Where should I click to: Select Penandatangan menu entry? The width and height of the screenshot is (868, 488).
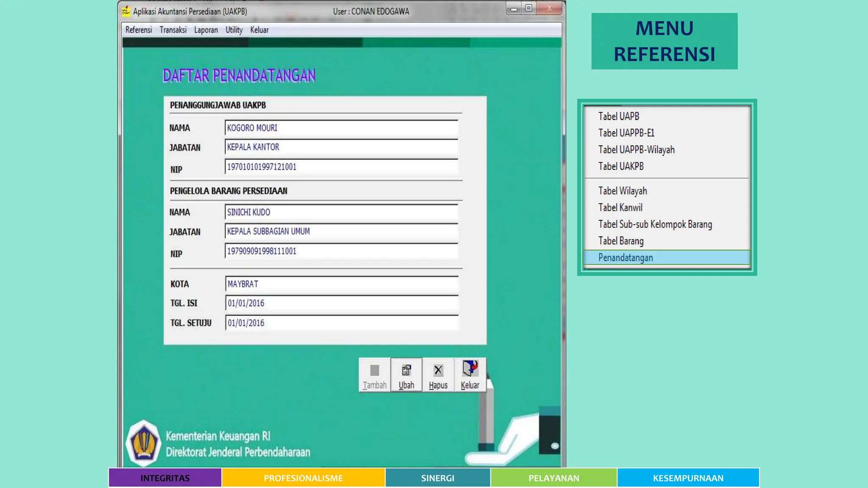coord(625,258)
